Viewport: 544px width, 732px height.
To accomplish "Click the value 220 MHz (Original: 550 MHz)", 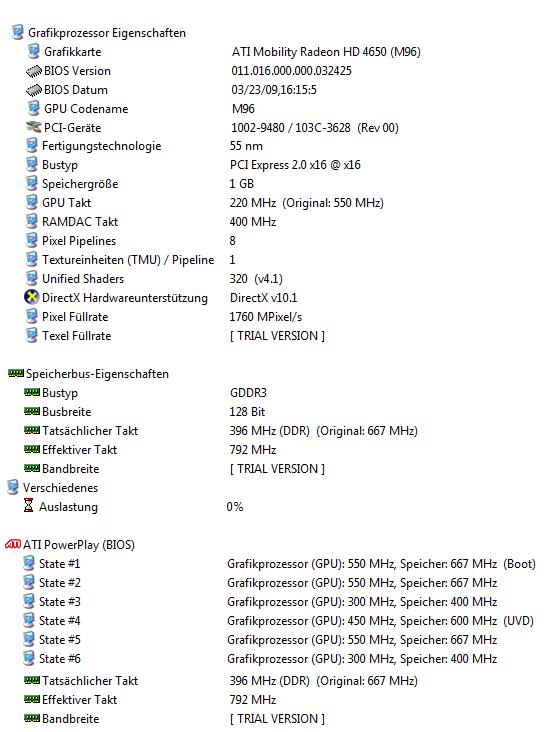I will click(x=306, y=203).
